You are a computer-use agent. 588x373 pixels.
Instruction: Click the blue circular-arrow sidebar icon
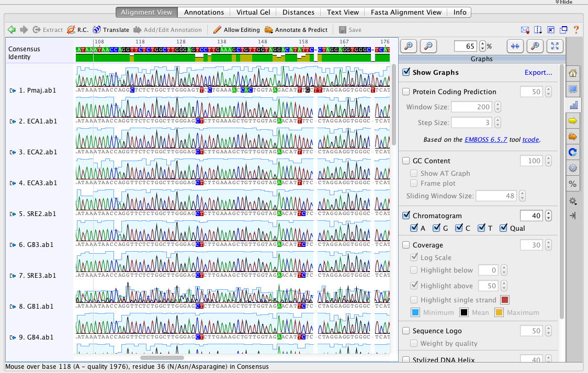point(573,152)
